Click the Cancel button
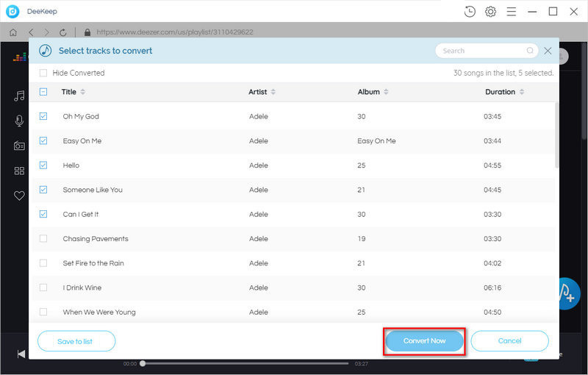 click(509, 341)
